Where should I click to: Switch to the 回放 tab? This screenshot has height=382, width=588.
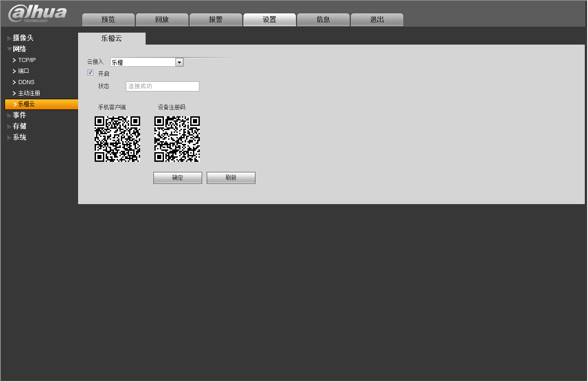[x=162, y=20]
